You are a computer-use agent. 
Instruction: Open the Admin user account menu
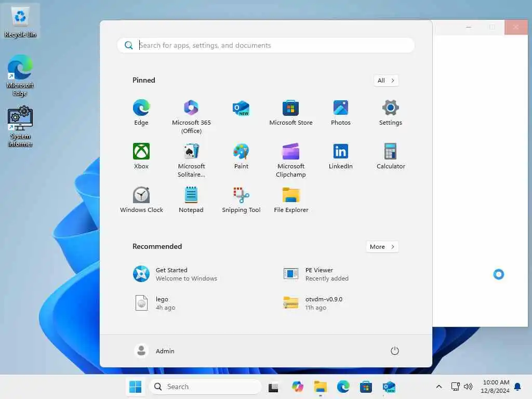(x=154, y=351)
